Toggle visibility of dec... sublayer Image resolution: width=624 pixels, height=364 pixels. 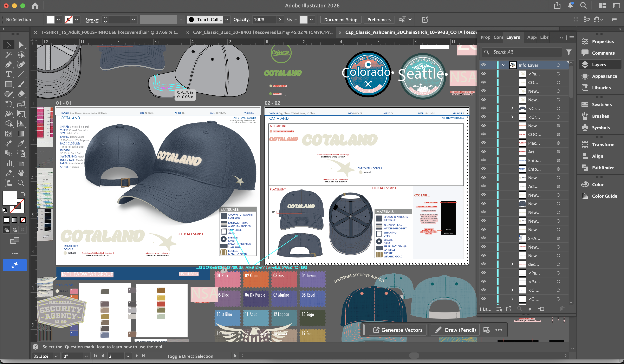coord(483,264)
